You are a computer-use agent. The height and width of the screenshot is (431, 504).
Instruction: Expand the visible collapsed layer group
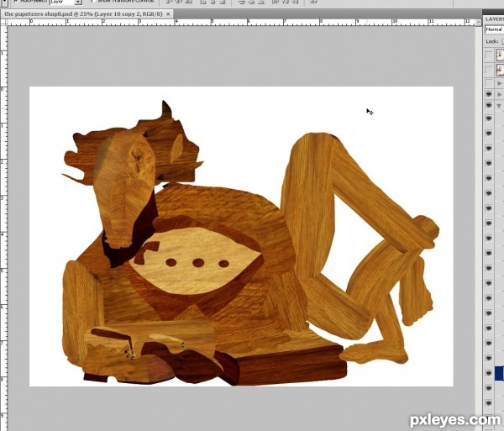500,94
